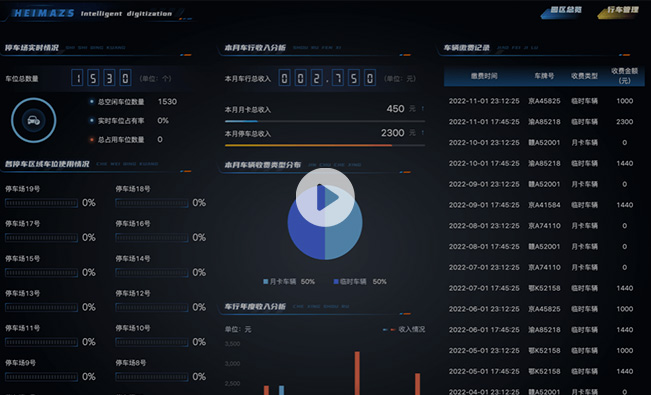Click the 收费类型 column header
651x395 pixels.
pyautogui.click(x=584, y=76)
